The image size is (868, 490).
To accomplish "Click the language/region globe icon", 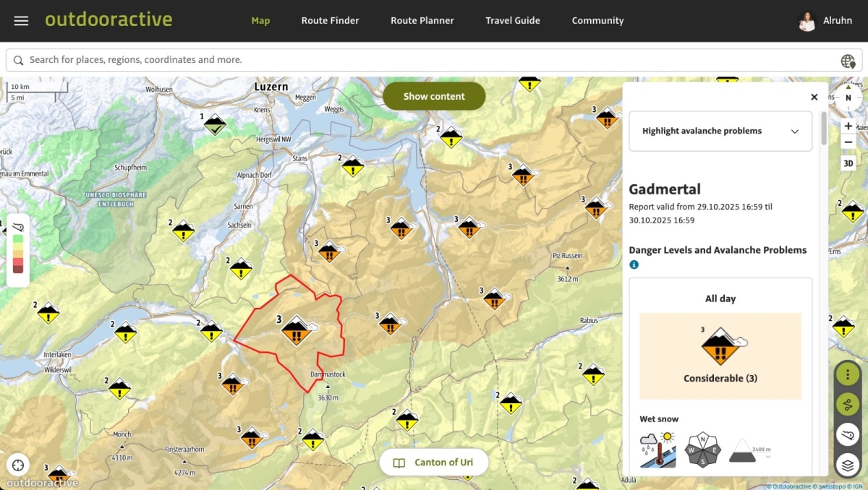I will tap(848, 61).
